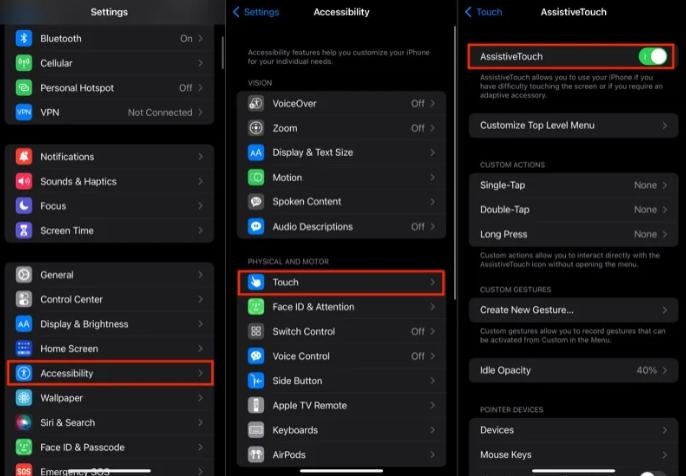Tap the Control Center icon
The image size is (686, 476).
24,299
